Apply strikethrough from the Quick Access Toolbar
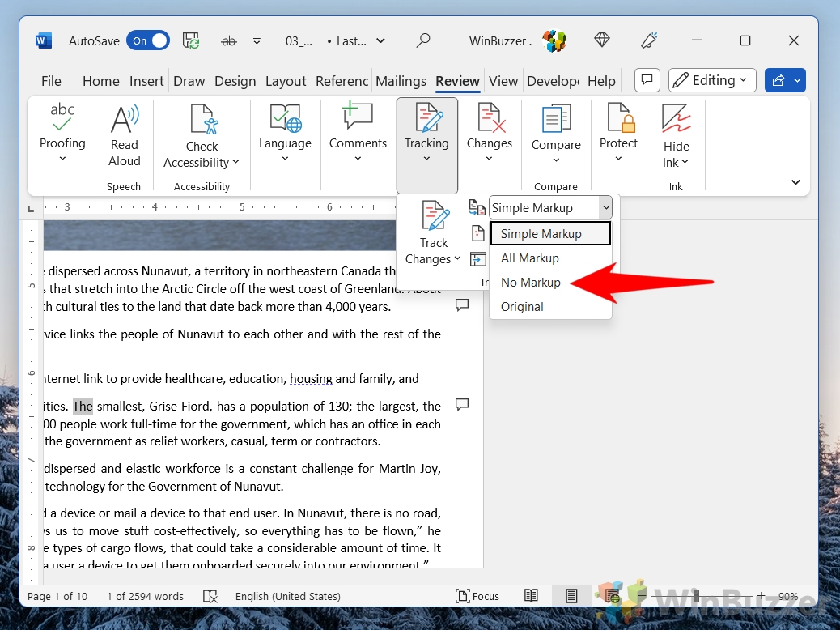This screenshot has width=840, height=630. pyautogui.click(x=229, y=41)
